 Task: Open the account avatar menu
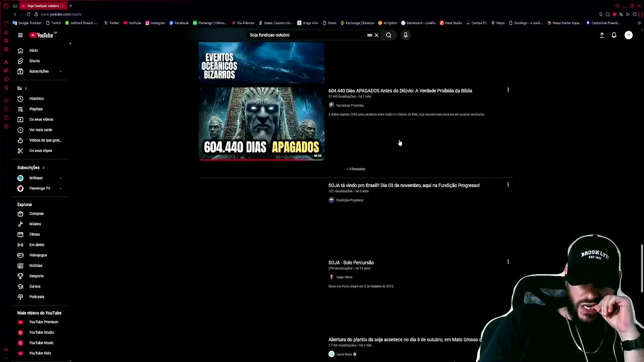(x=628, y=35)
